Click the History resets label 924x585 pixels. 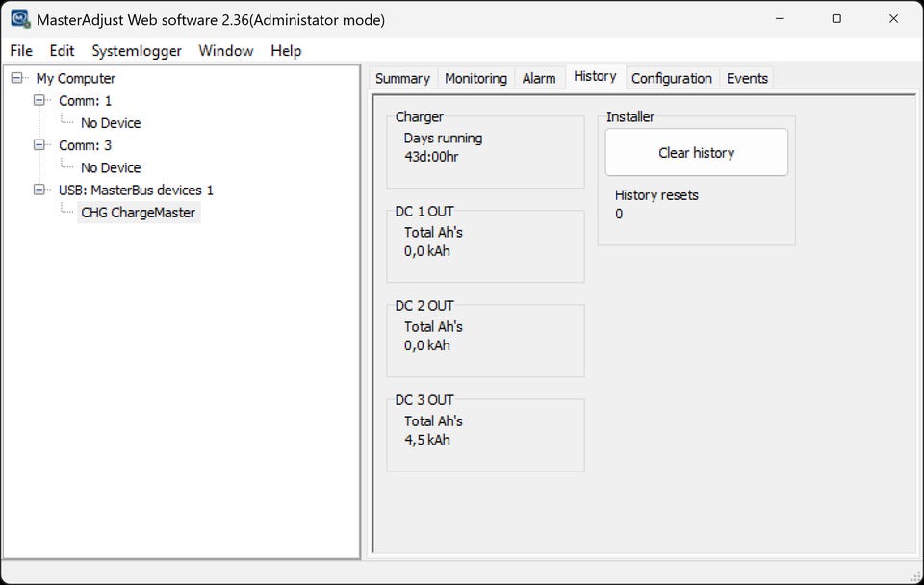point(656,195)
